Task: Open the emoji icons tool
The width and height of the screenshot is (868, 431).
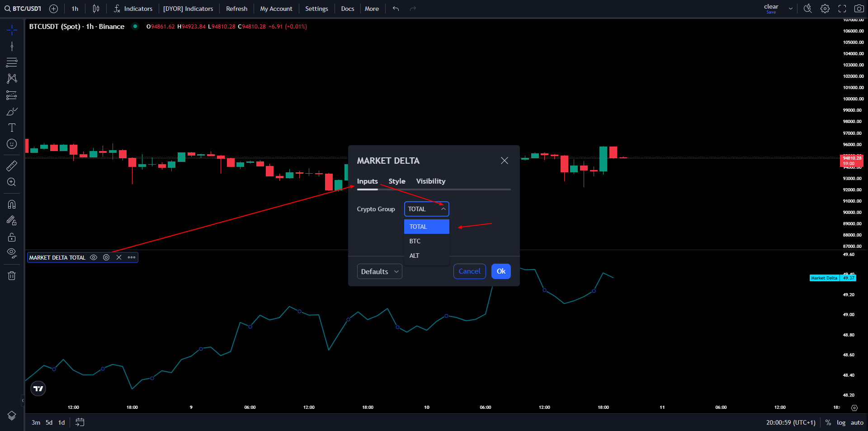Action: coord(12,144)
